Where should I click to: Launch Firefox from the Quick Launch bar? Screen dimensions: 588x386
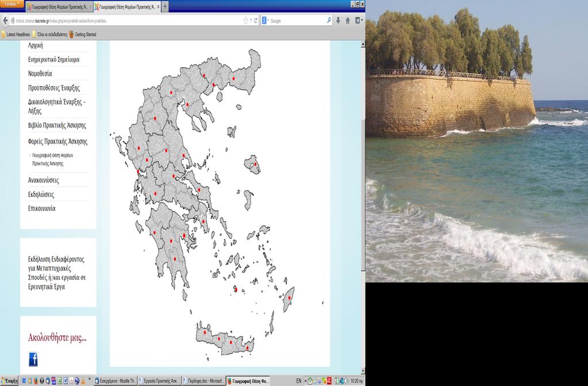point(36,381)
